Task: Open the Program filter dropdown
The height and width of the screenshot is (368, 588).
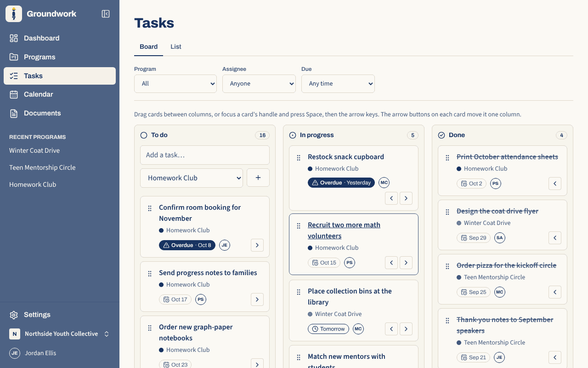Action: pyautogui.click(x=175, y=84)
